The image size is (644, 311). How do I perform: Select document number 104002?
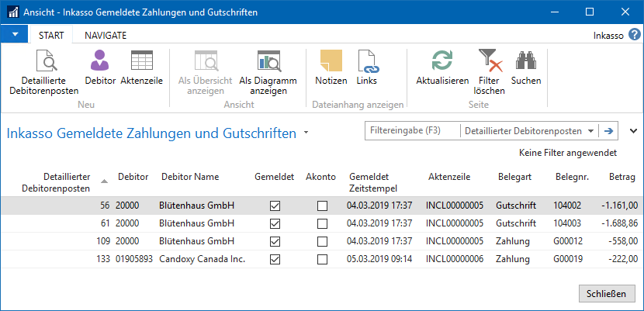(567, 206)
